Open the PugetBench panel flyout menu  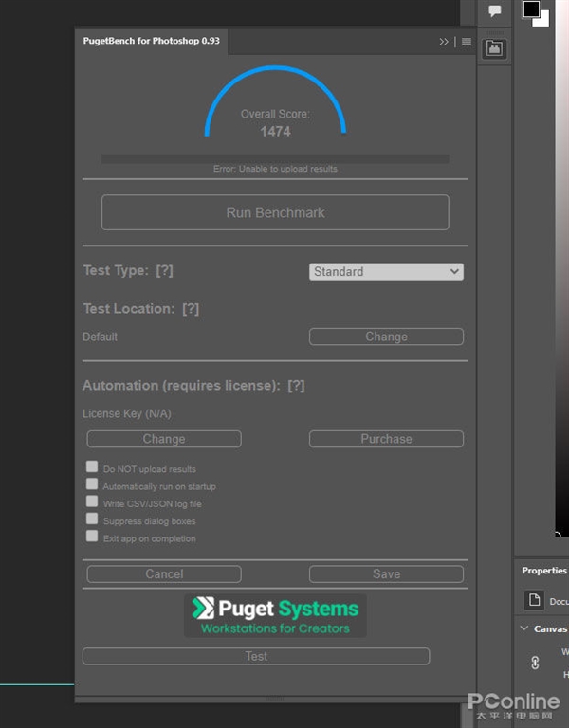467,42
